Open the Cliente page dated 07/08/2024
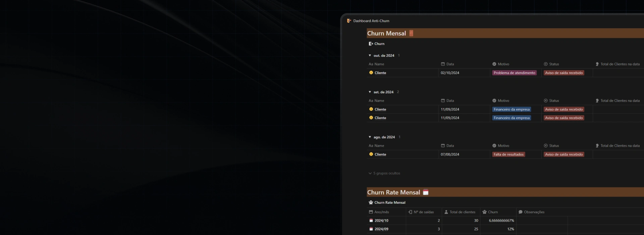The image size is (644, 235). click(x=380, y=154)
